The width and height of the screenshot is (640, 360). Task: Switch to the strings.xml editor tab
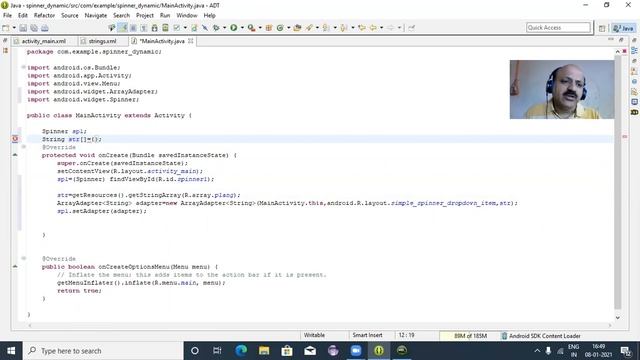[x=102, y=41]
